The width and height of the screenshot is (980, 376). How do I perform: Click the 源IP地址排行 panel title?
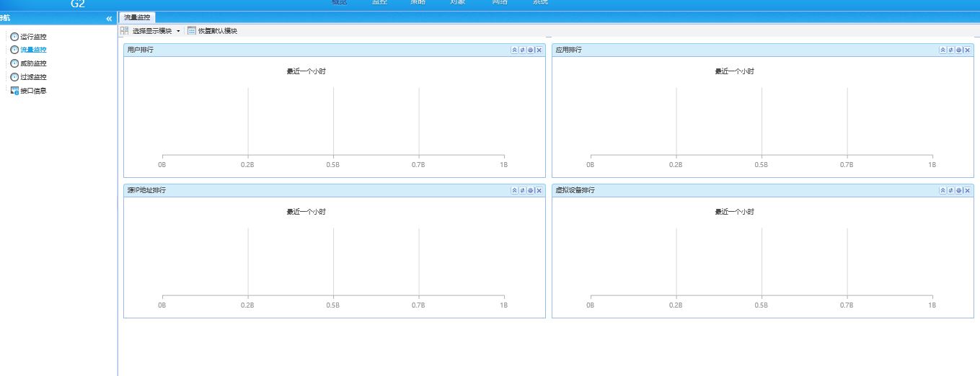(146, 190)
